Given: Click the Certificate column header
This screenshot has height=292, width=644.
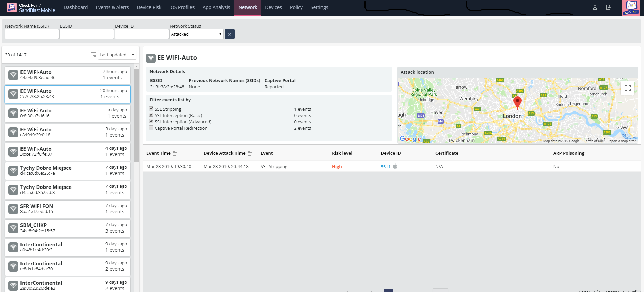Looking at the screenshot, I should [x=446, y=153].
